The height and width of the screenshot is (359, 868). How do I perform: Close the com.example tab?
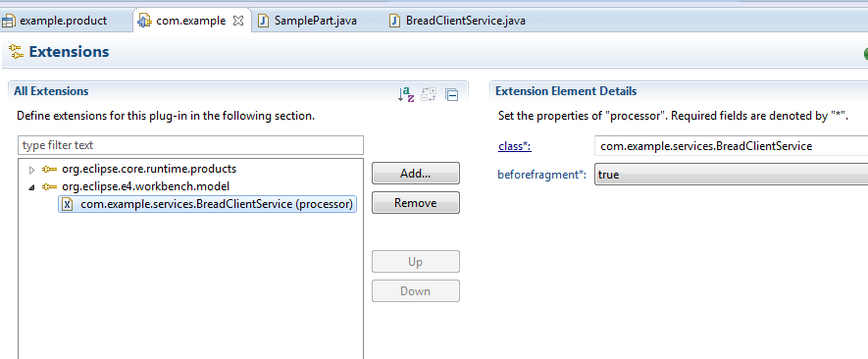(238, 21)
